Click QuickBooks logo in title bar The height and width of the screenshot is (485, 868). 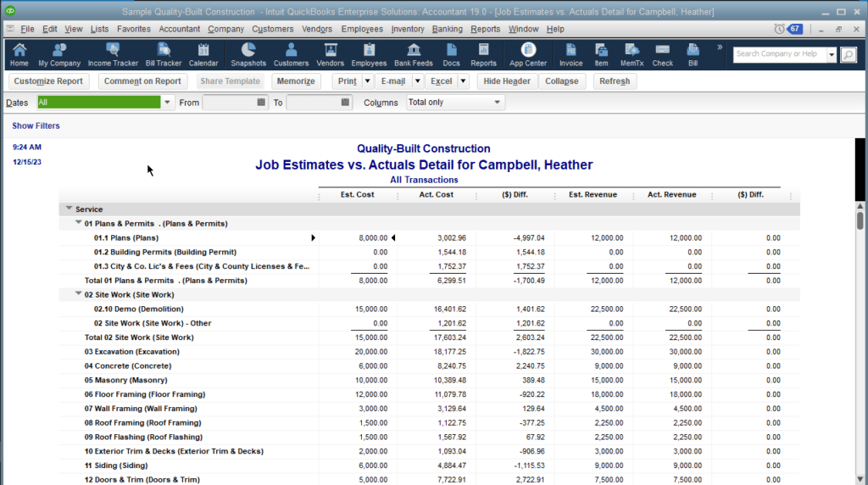click(10, 11)
